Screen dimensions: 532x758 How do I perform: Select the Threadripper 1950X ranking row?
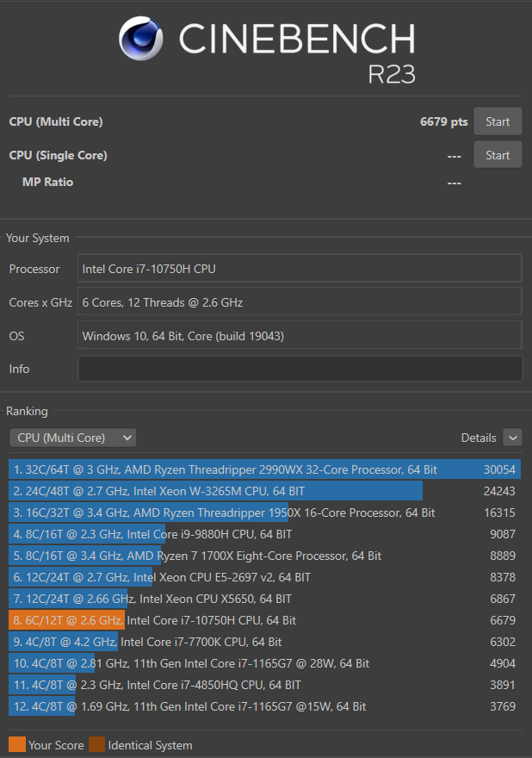(265, 513)
